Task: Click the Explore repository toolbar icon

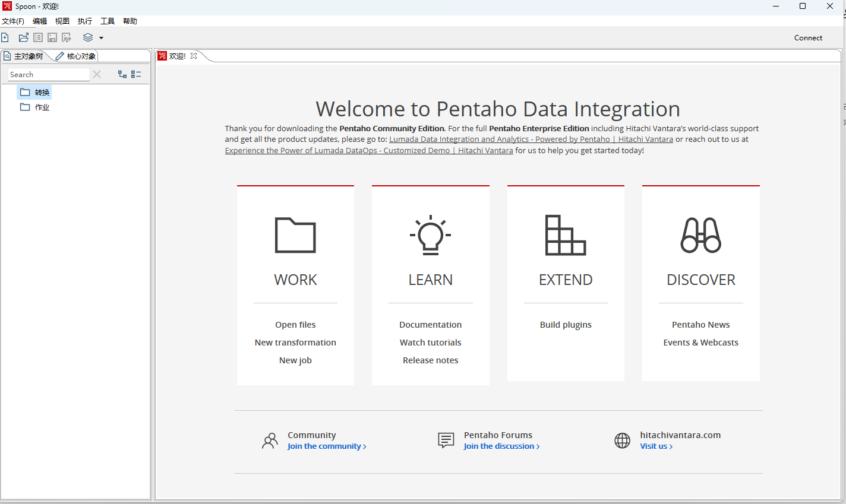Action: [38, 37]
